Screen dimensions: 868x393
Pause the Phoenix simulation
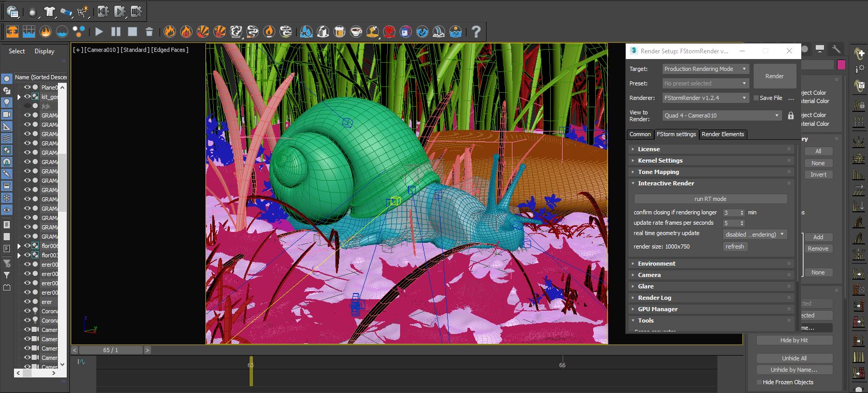pyautogui.click(x=116, y=32)
